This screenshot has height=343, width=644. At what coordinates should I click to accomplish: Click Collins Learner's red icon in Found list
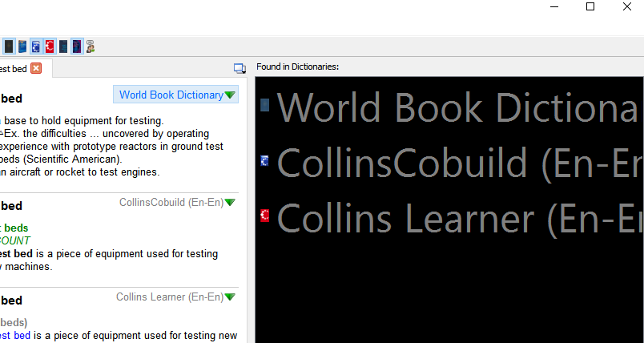pos(265,216)
